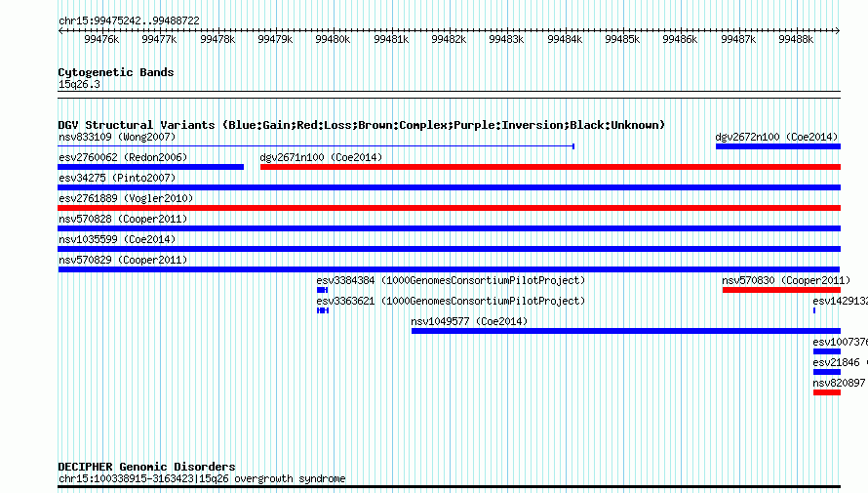
Task: Open nsv570828 (Cooper2011) variant label
Action: pyautogui.click(x=123, y=219)
